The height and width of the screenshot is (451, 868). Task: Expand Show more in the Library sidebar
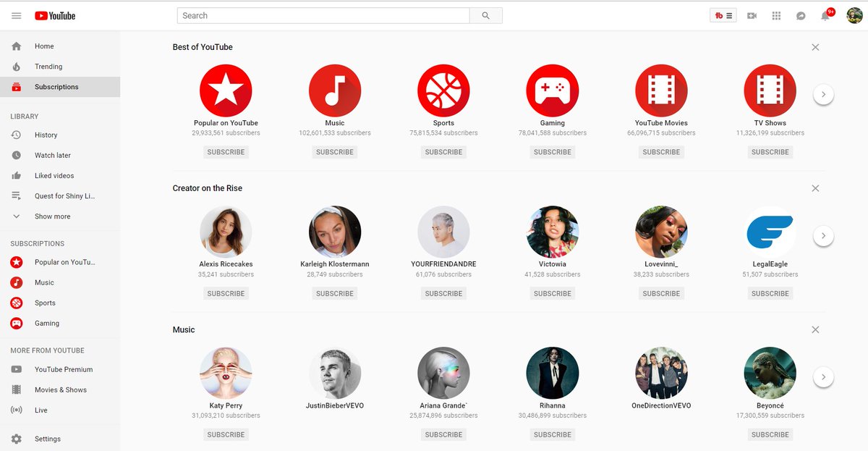point(60,216)
